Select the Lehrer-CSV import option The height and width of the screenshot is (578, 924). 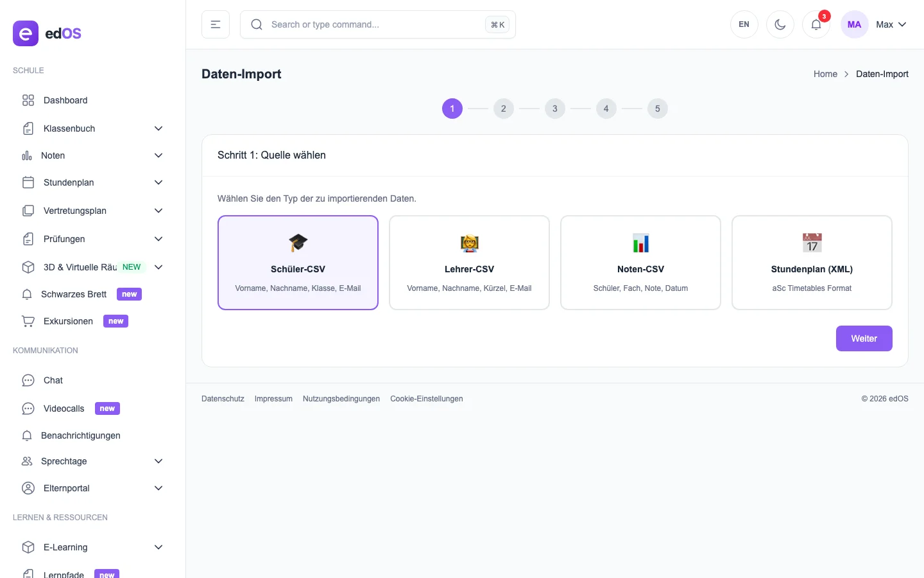[x=469, y=263]
